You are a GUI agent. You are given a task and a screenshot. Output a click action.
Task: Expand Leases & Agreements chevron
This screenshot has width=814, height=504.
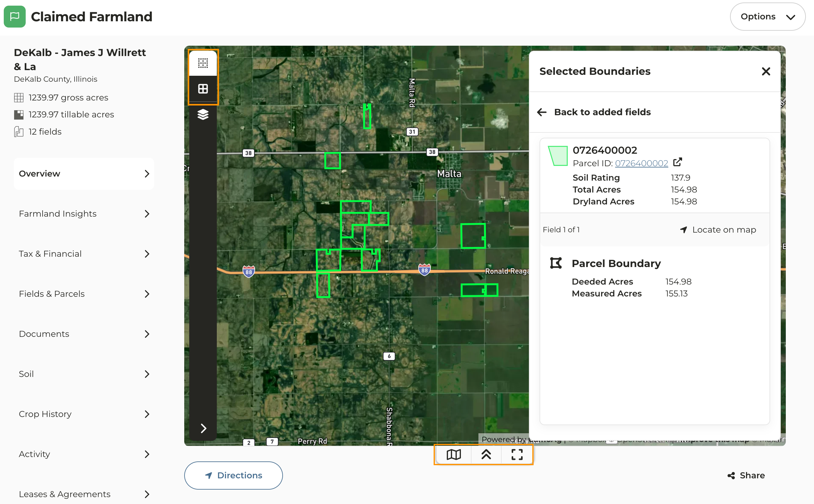(147, 494)
